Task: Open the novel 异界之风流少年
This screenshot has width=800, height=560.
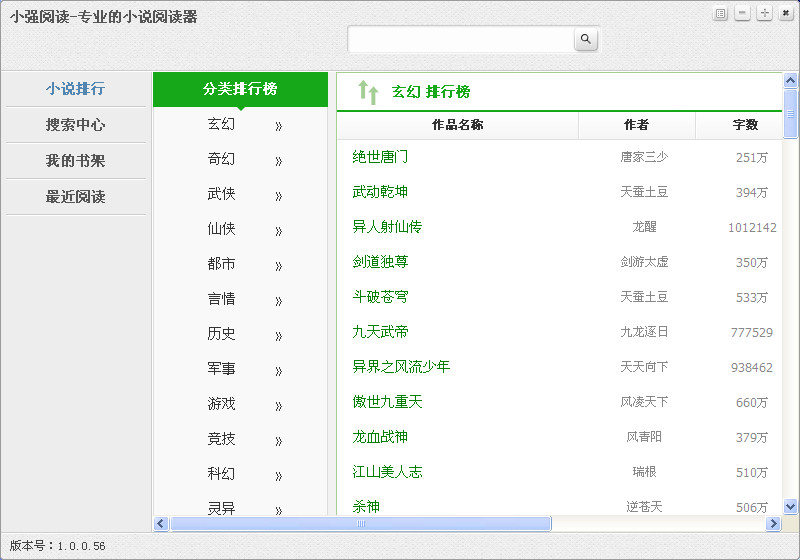Action: point(401,367)
